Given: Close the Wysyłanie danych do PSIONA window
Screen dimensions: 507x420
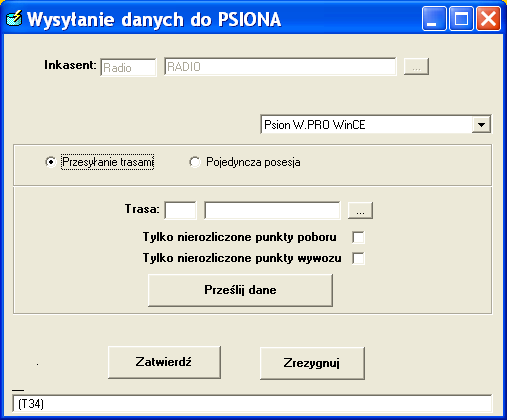Looking at the screenshot, I should (x=489, y=19).
